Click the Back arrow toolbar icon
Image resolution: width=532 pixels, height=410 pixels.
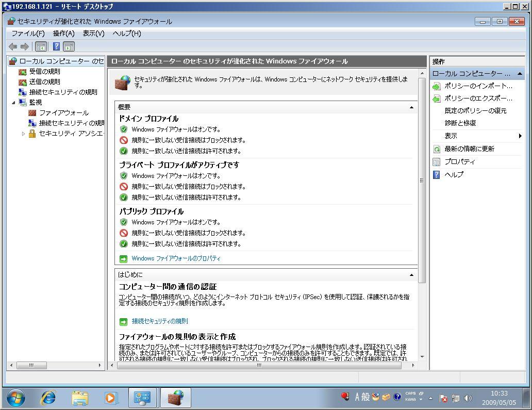point(13,46)
